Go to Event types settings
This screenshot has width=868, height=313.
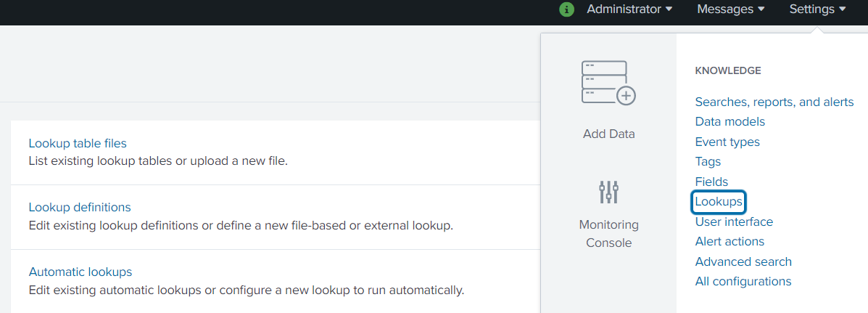tap(727, 142)
